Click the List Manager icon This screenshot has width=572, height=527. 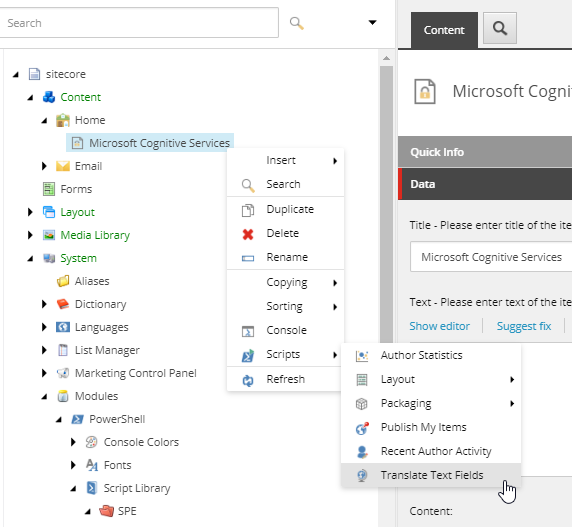click(x=63, y=350)
